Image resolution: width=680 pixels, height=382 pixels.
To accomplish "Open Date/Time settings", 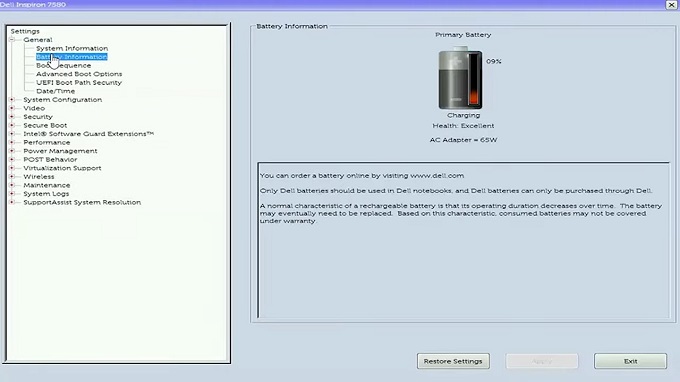I will coord(56,91).
